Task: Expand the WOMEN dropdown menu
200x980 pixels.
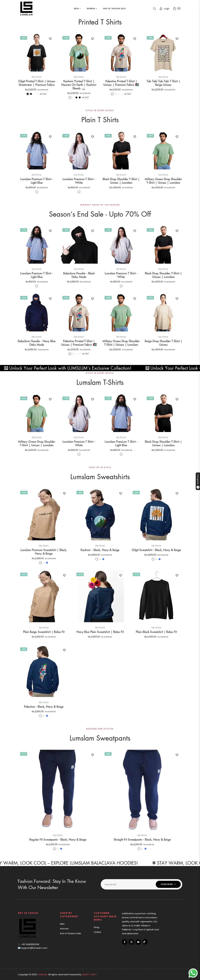Action: point(92,8)
